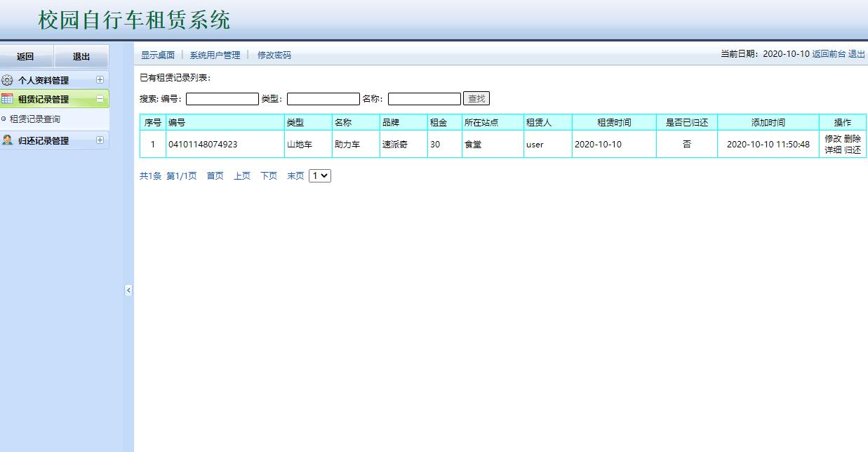Click the calendar icon beside 租赁记录管理
The image size is (868, 452).
click(6, 98)
